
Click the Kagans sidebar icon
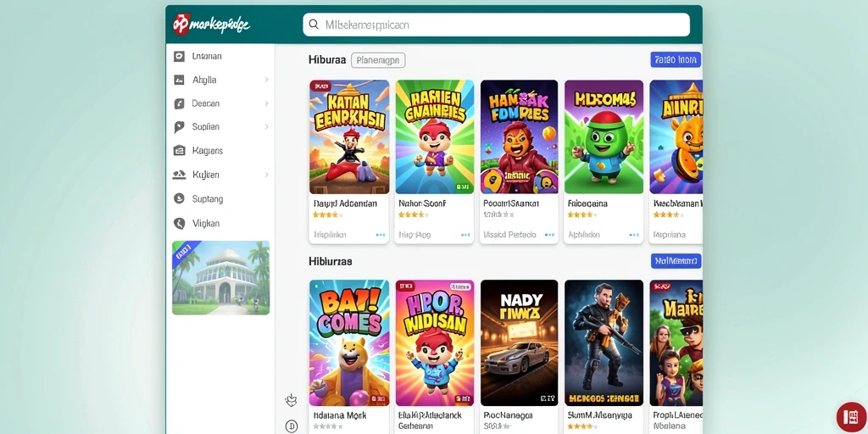179,151
